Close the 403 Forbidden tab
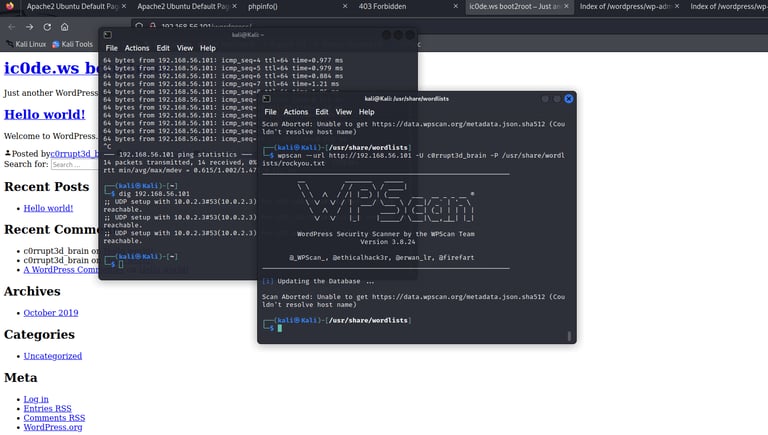 [456, 6]
